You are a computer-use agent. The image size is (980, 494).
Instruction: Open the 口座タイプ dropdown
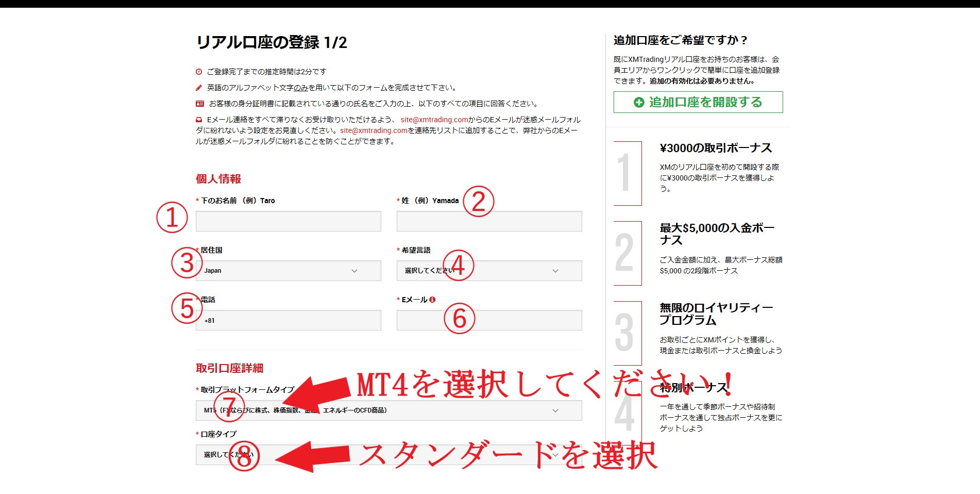pyautogui.click(x=388, y=455)
